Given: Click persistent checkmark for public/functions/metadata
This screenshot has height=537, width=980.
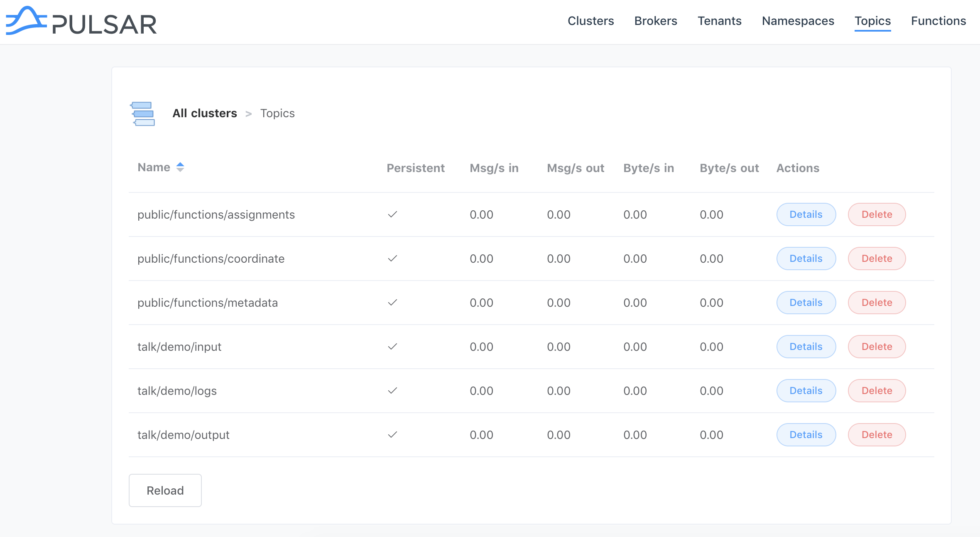Looking at the screenshot, I should click(x=392, y=303).
